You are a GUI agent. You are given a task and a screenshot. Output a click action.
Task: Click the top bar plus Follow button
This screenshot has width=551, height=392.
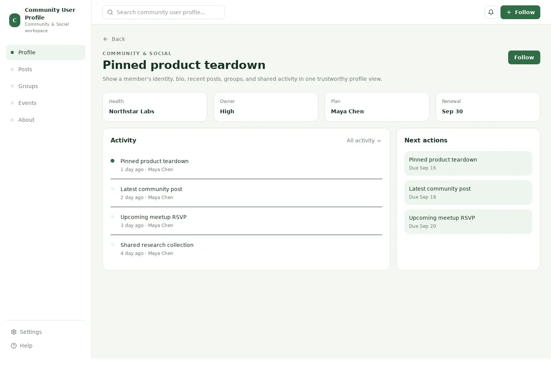tap(520, 12)
